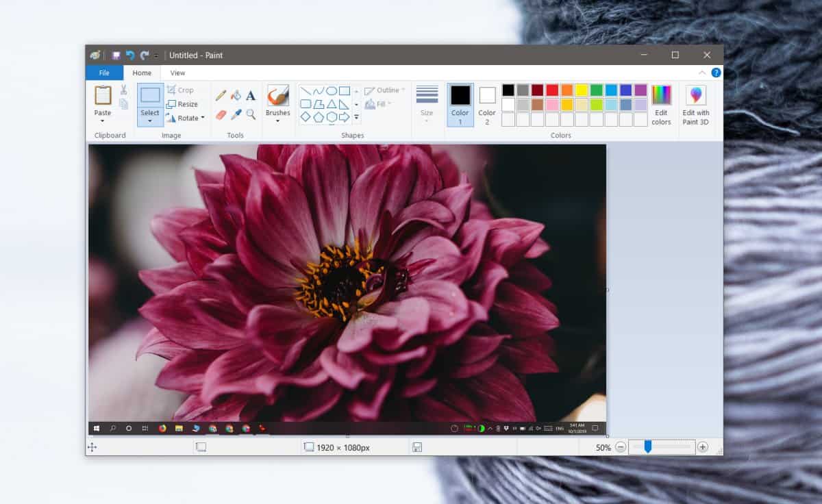Image resolution: width=822 pixels, height=504 pixels.
Task: Click Crop in the Image group
Action: [x=180, y=90]
